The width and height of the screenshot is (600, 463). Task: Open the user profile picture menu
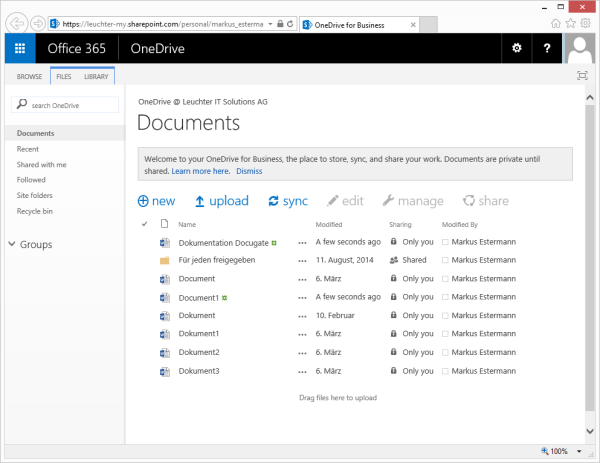point(580,48)
